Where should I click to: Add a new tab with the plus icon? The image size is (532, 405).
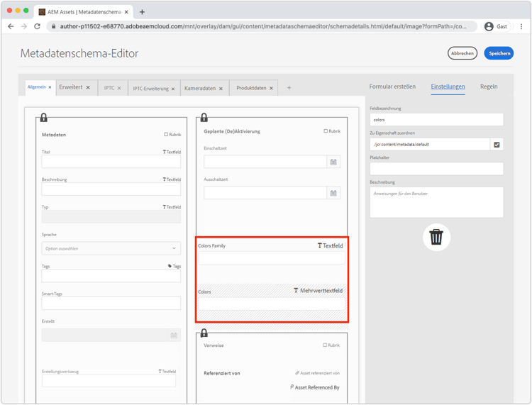click(x=289, y=88)
